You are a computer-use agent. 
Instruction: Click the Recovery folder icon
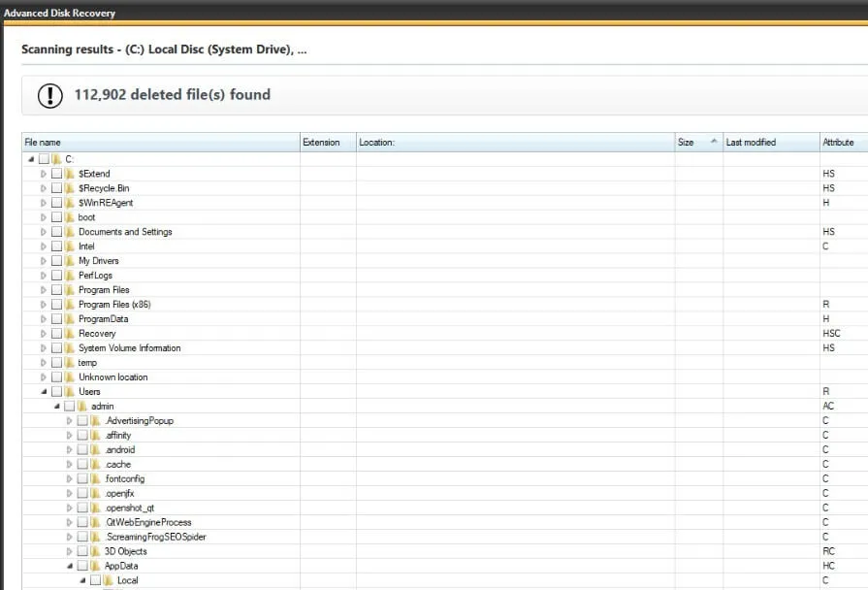[x=70, y=334]
